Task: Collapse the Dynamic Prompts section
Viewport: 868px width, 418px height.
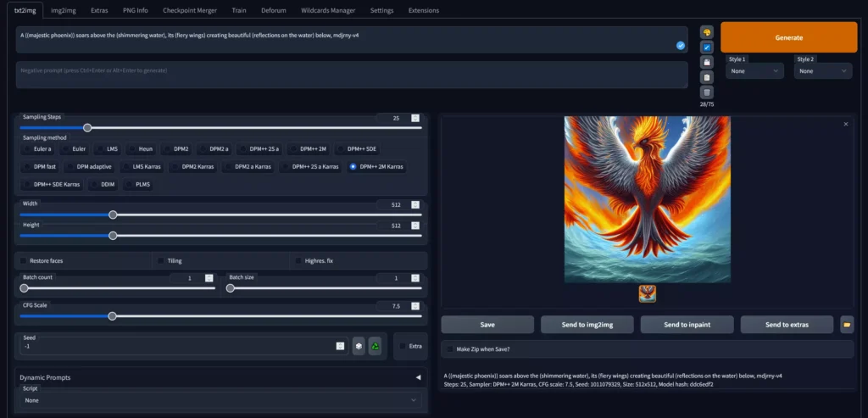Action: [417, 377]
